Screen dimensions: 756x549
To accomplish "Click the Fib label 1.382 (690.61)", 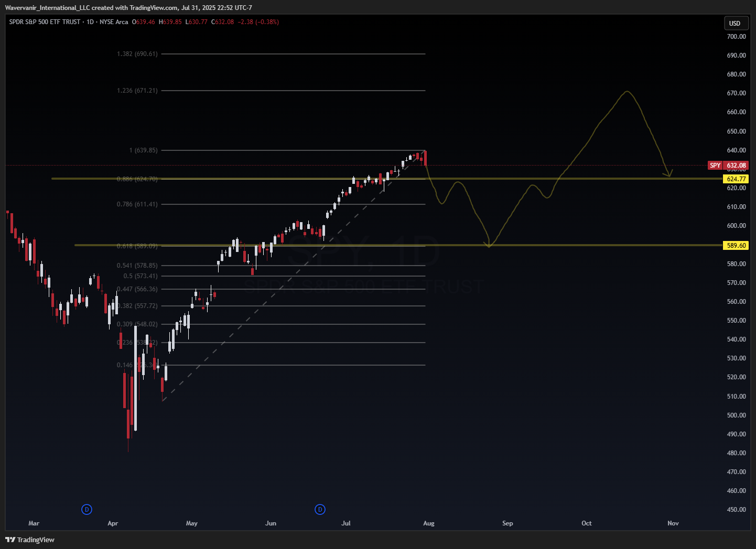I will pyautogui.click(x=137, y=54).
